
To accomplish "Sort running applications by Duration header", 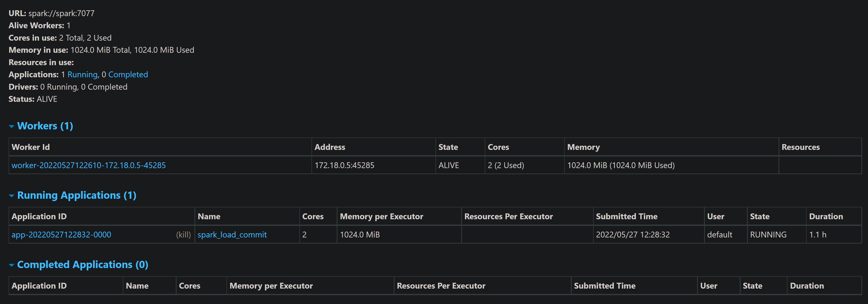I will (826, 216).
